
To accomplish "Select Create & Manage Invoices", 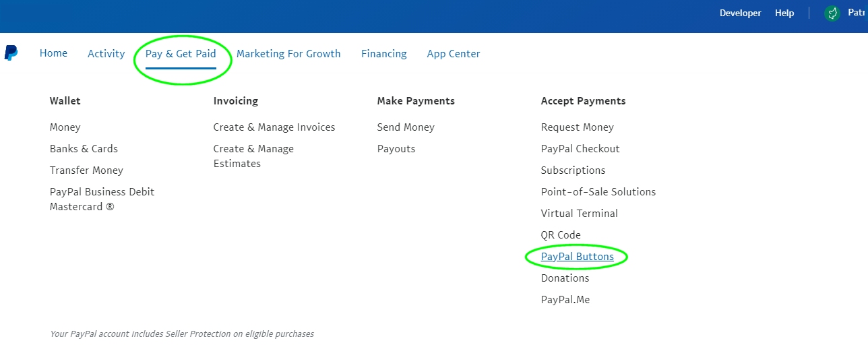I will coord(274,127).
